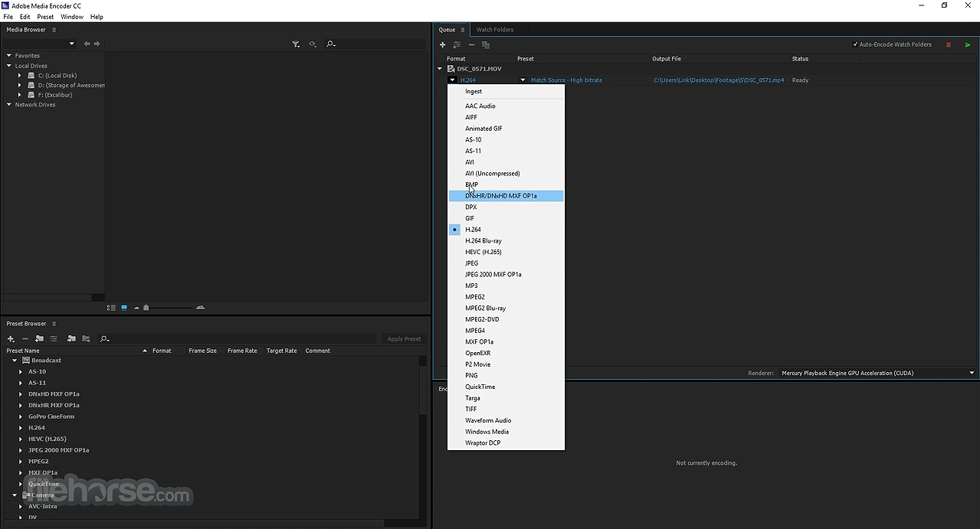Go forward in Media Browser
This screenshot has width=980, height=529.
tap(97, 44)
